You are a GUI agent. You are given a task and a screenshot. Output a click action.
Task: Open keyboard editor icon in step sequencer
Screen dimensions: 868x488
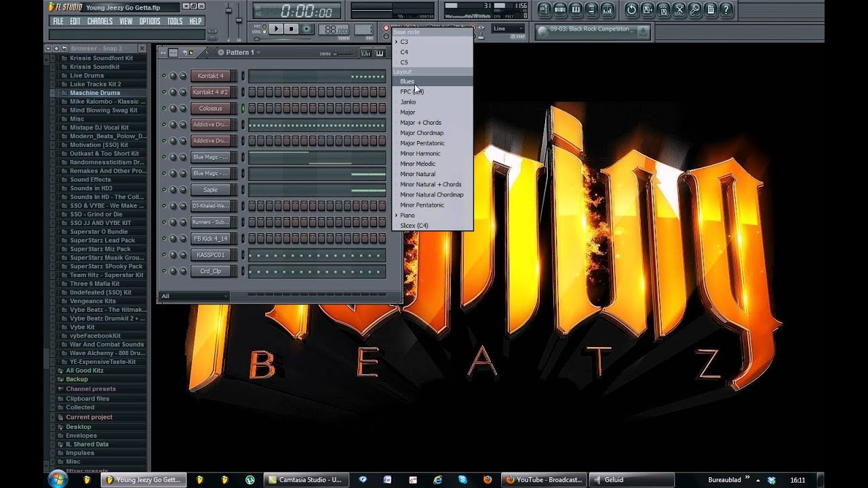pyautogui.click(x=380, y=53)
